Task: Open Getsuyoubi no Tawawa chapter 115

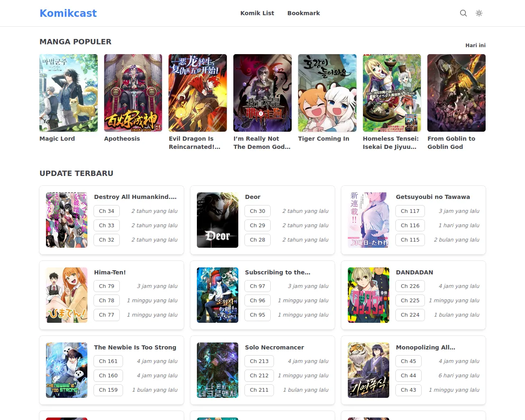Action: 410,240
